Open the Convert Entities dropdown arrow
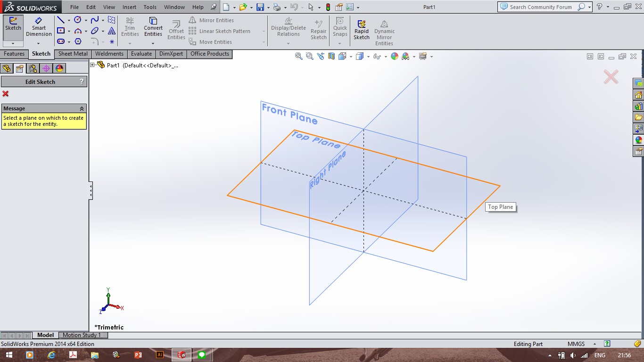644x362 pixels. pyautogui.click(x=153, y=43)
